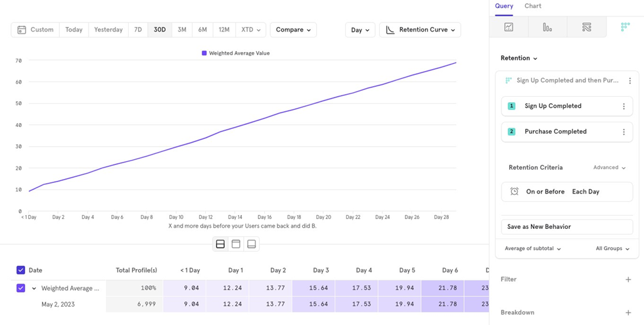Toggle the Date header checkbox
The height and width of the screenshot is (325, 644).
(21, 270)
